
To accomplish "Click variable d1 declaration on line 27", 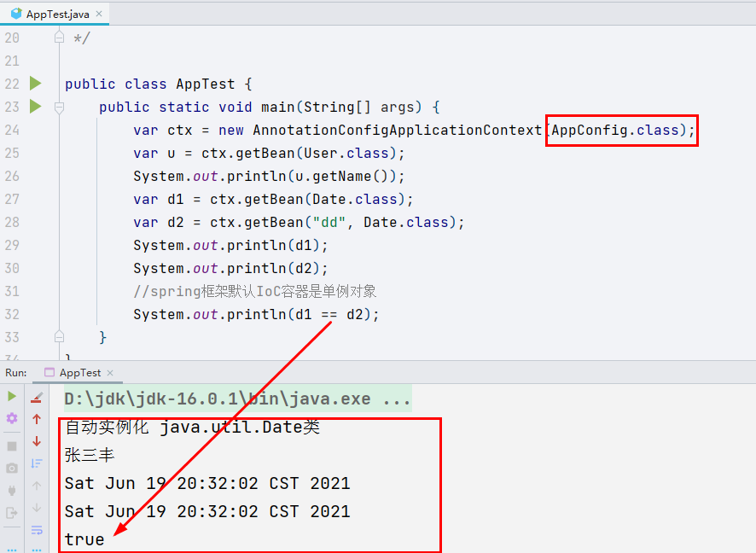I will (x=176, y=199).
